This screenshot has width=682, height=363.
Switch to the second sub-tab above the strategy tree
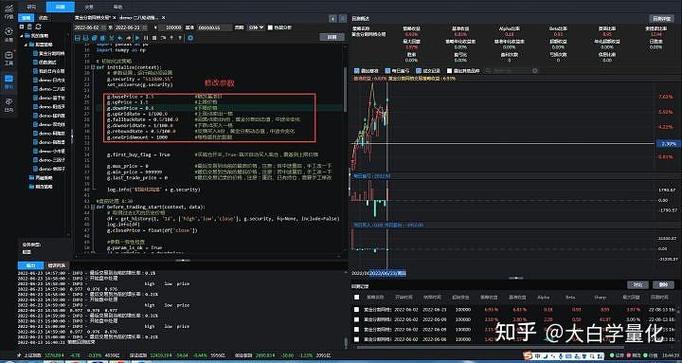(x=43, y=18)
